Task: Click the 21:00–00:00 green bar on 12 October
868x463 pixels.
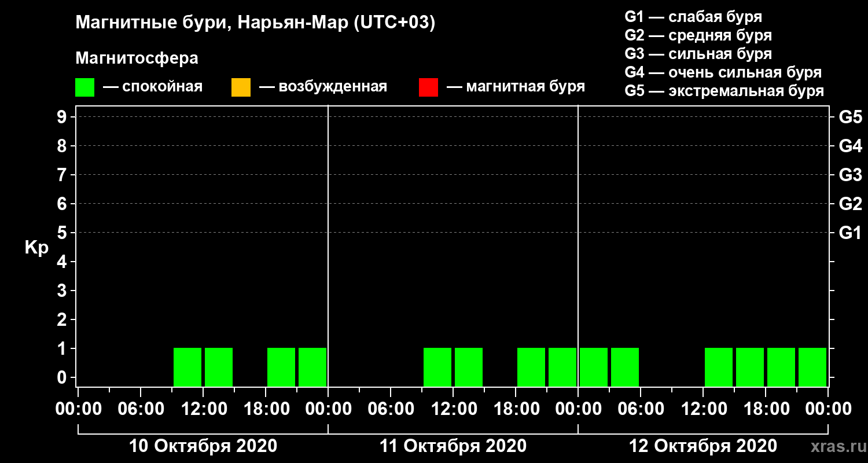Action: [812, 367]
